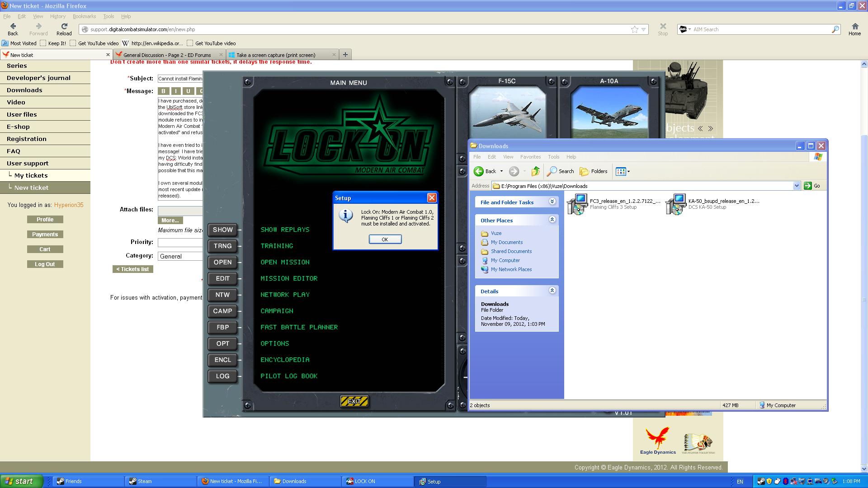Click the A-10A aircraft thumbnail
868x488 pixels.
tap(609, 112)
